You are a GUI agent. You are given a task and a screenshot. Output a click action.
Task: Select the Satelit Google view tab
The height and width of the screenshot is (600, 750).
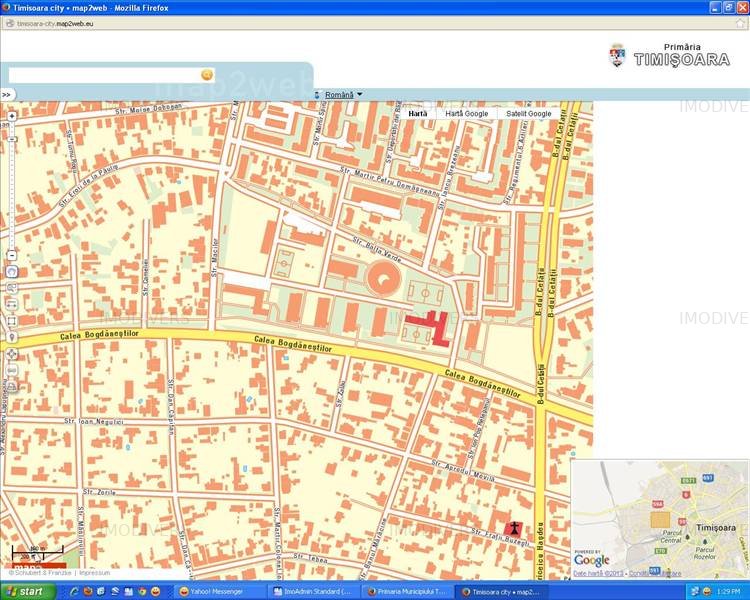coord(528,114)
